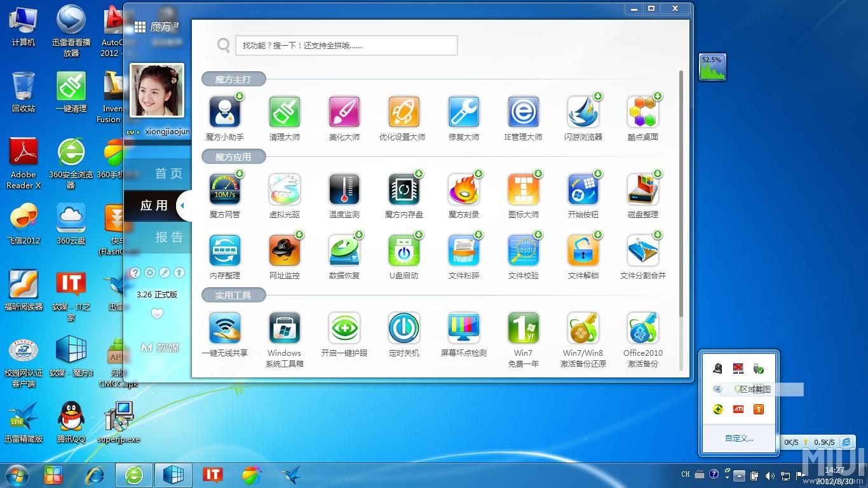Open 屏幕坏点检测 monitor icon

[x=464, y=328]
